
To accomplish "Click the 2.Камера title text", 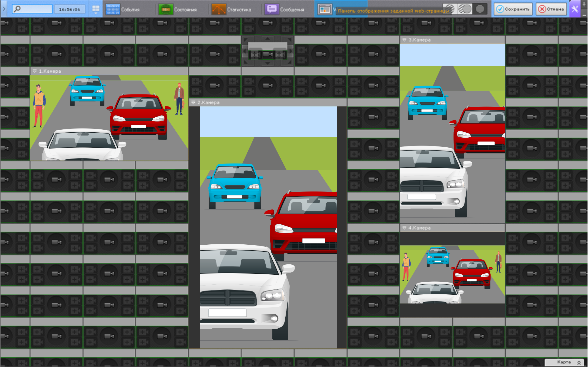I will pyautogui.click(x=209, y=102).
